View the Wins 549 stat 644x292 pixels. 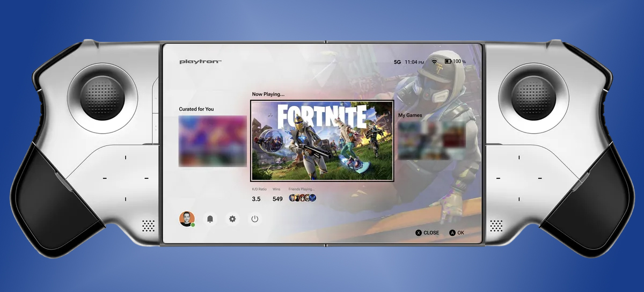coord(277,199)
